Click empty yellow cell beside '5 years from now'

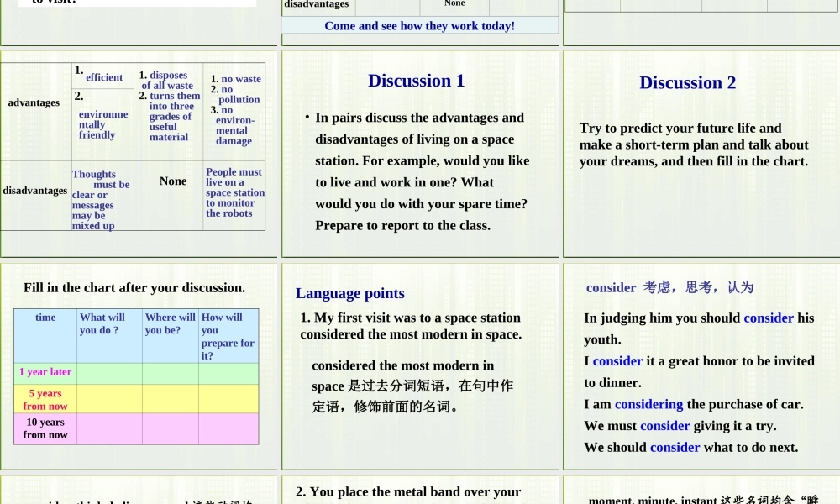point(110,398)
